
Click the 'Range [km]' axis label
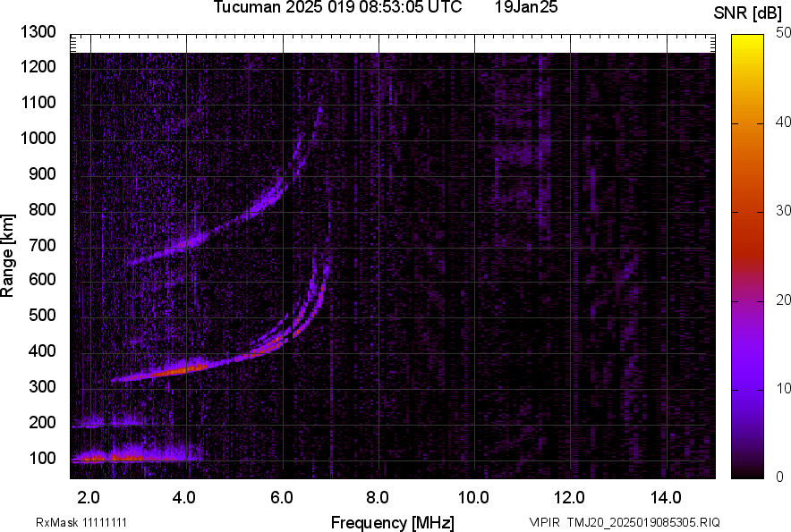click(7, 256)
